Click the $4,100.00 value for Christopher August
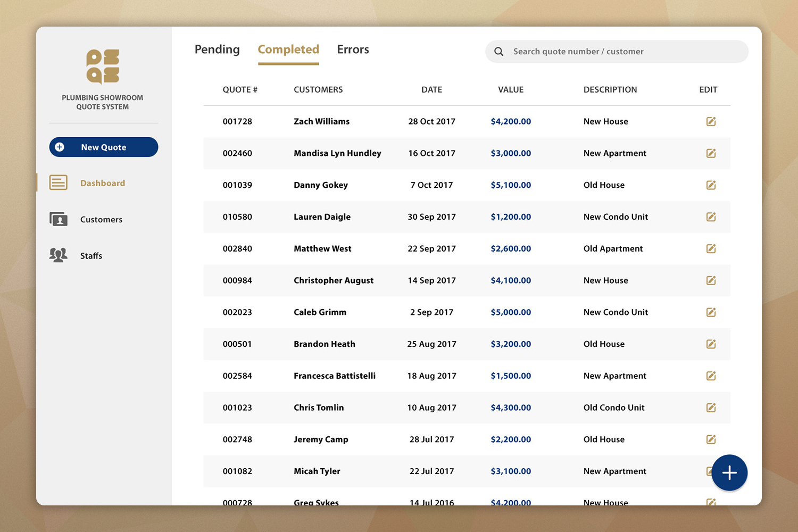This screenshot has height=532, width=798. pos(511,280)
